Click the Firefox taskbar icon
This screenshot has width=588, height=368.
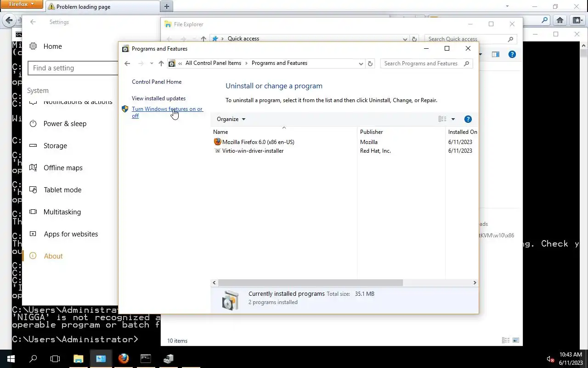123,358
